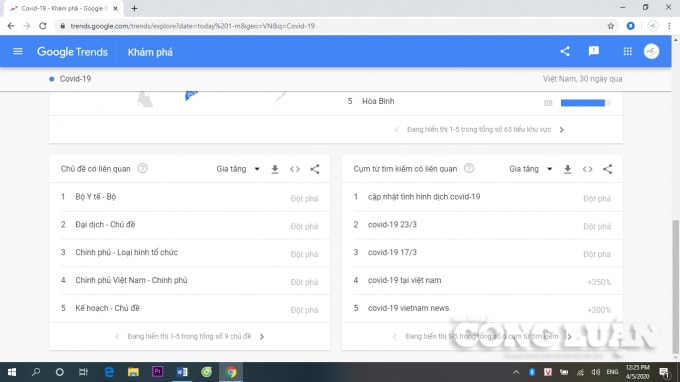This screenshot has height=382, width=680.
Task: Open a new browser tab
Action: pos(134,8)
